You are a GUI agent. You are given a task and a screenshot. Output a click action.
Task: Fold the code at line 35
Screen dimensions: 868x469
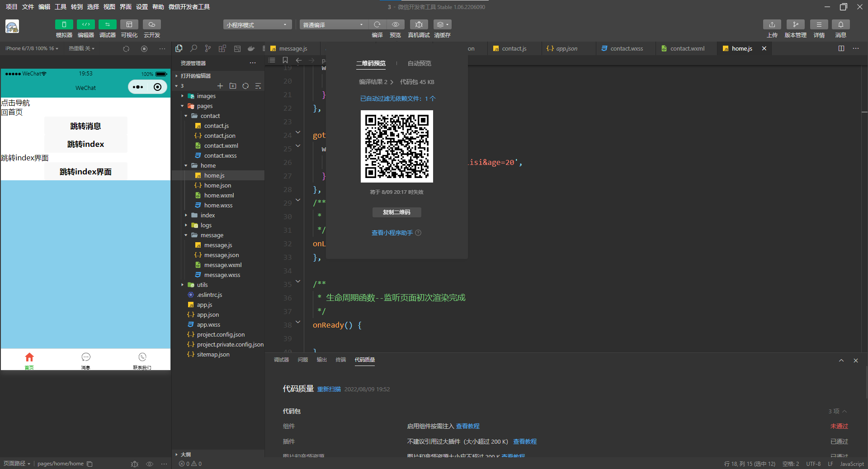(298, 281)
